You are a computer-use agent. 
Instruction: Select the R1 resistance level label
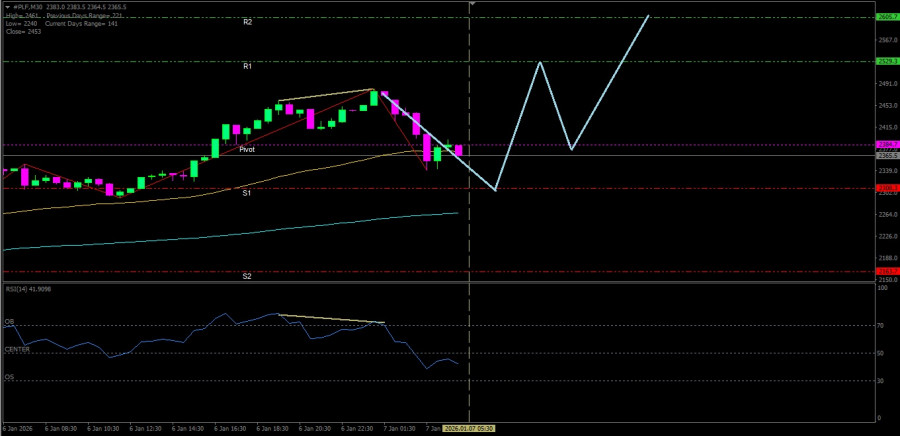(247, 66)
